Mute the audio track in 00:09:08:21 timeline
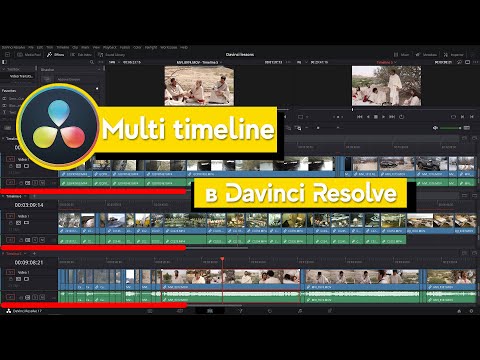480x360 pixels. (x=42, y=297)
